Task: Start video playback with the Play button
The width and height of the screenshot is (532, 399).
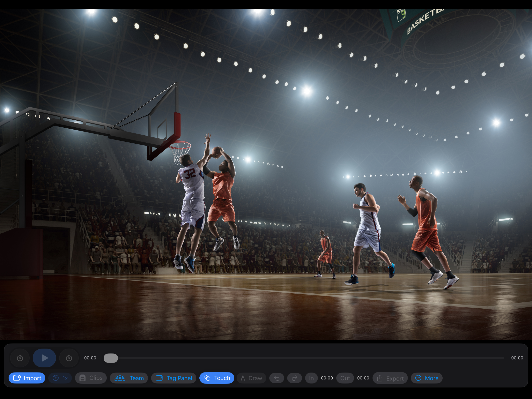Action: point(44,358)
